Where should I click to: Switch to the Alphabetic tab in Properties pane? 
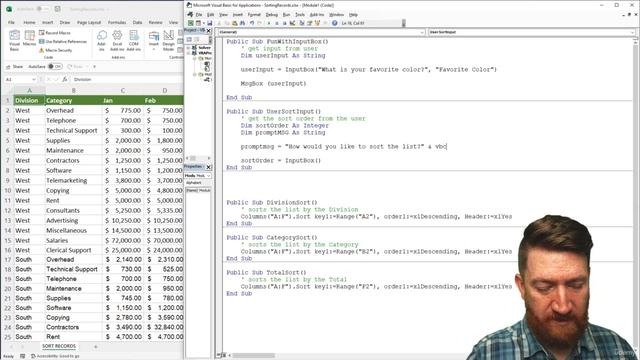click(193, 183)
